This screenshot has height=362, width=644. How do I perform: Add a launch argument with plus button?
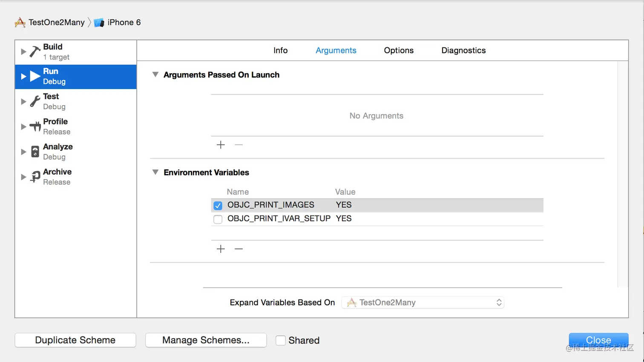pos(221,145)
